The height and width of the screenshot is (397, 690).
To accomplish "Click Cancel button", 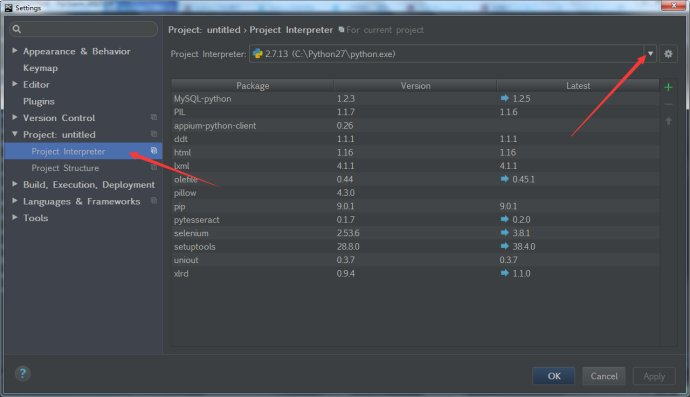I will pos(604,376).
